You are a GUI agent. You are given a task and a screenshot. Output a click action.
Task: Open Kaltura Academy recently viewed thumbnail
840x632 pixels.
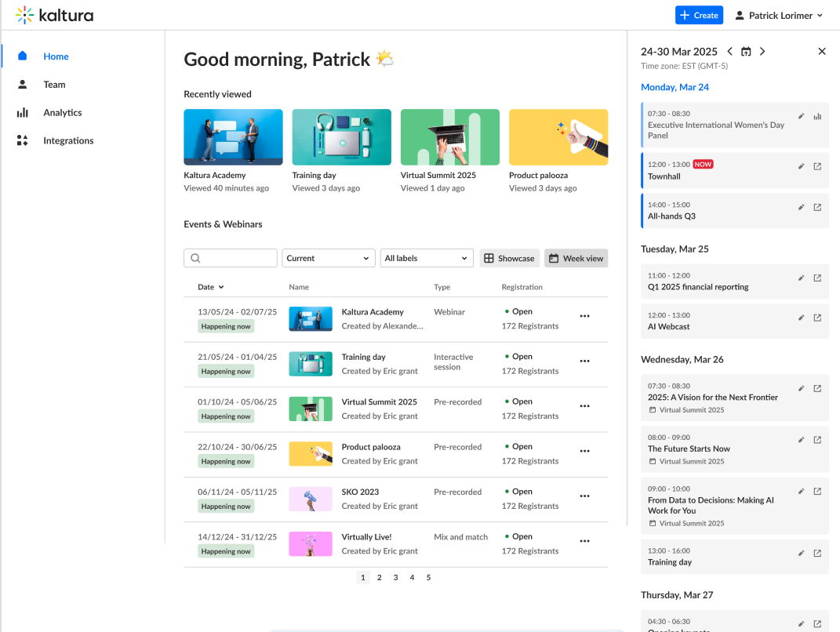[x=233, y=137]
